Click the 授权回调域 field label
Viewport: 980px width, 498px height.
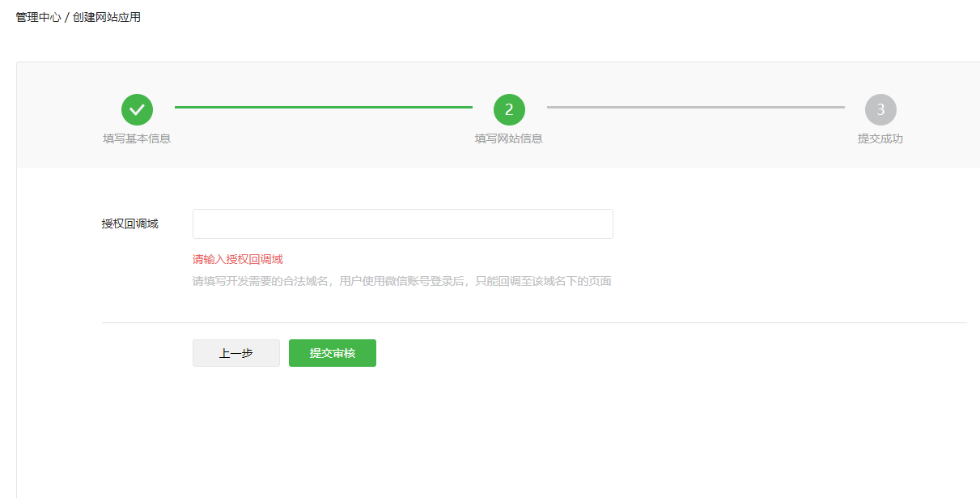point(129,223)
